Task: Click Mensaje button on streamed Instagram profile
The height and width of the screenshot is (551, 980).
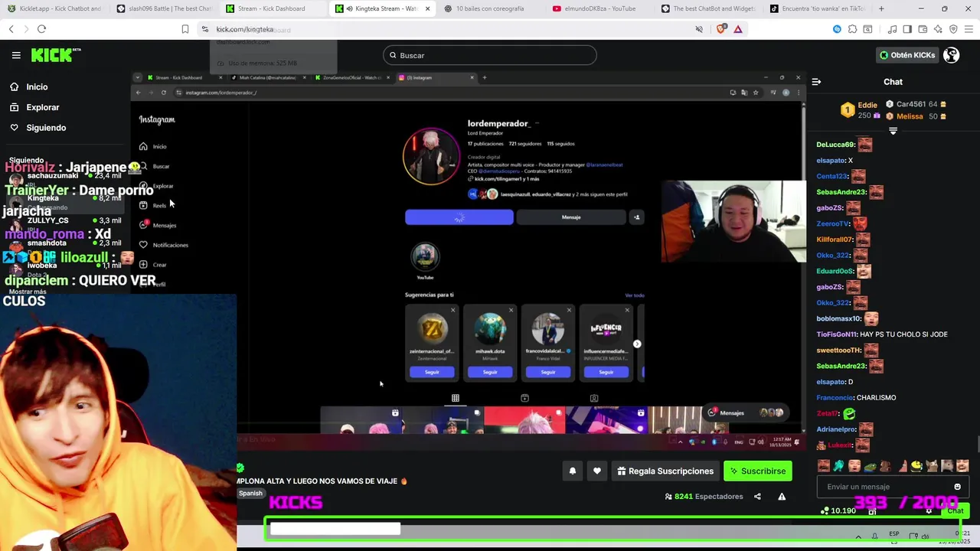Action: [x=571, y=217]
